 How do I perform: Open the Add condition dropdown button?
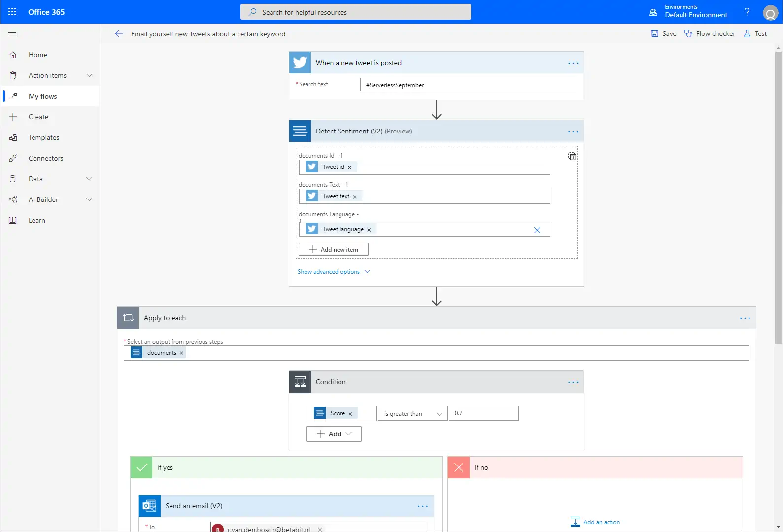334,434
